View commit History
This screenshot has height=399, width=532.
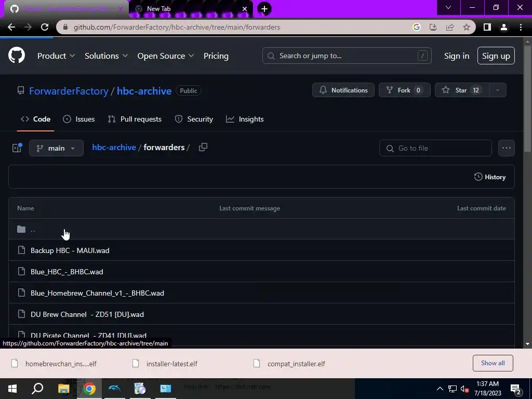coord(489,177)
